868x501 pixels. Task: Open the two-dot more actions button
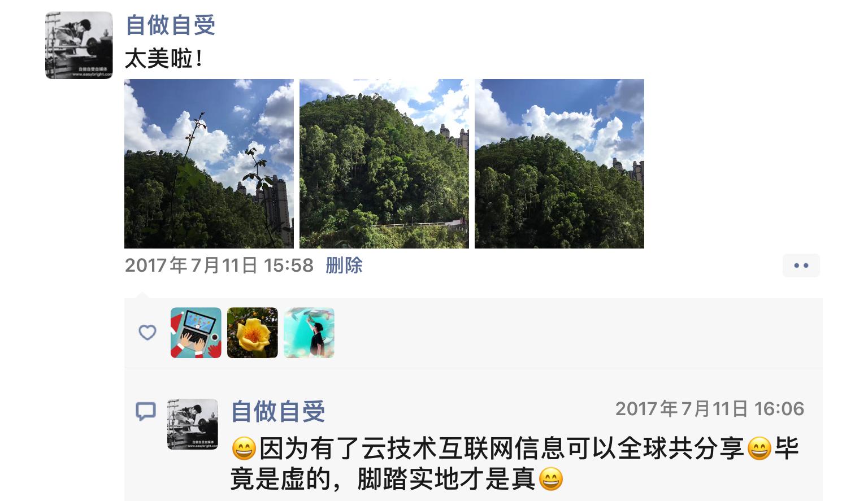point(801,265)
